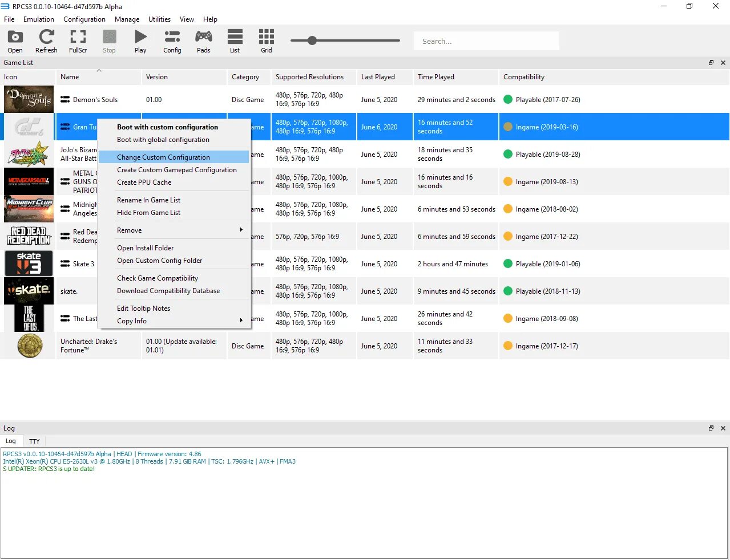Select 'Playable (2019-01-06)' compatibility text
Viewport: 730px width, 560px height.
point(548,264)
